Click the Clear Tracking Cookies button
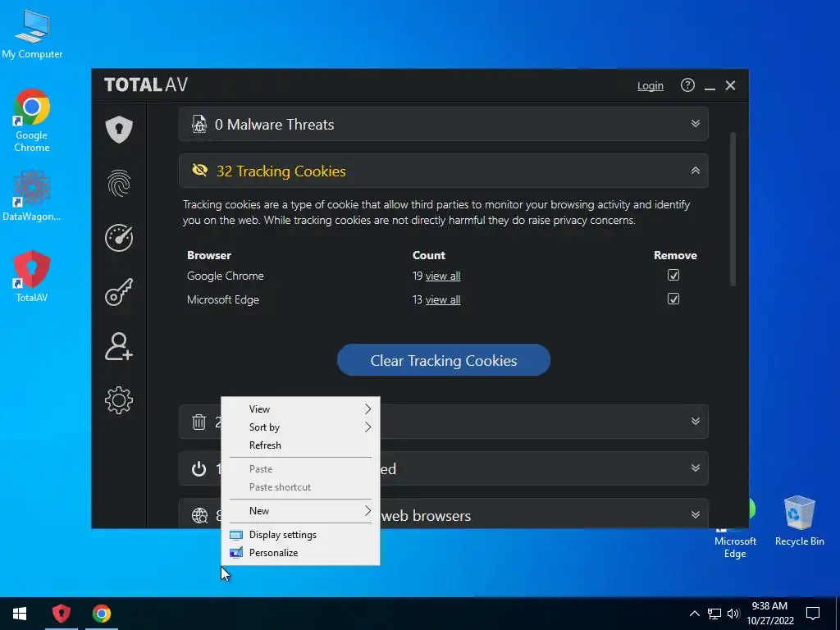 [x=444, y=360]
